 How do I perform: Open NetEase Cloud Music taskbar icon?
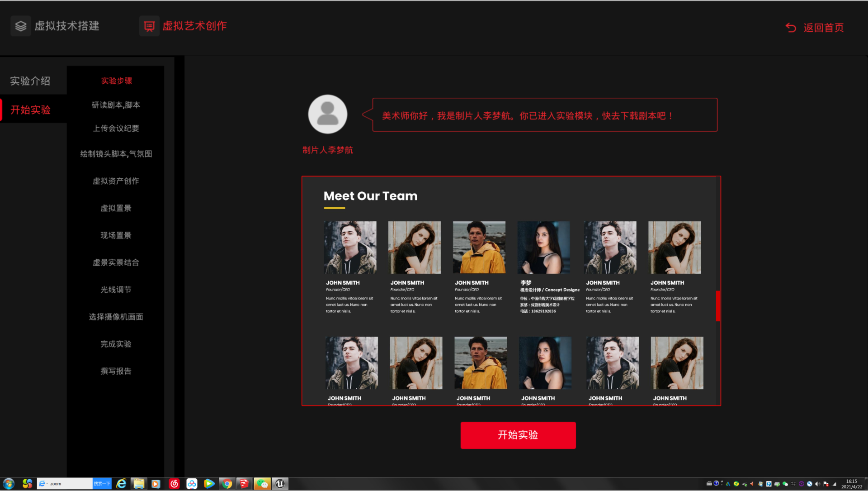[174, 484]
